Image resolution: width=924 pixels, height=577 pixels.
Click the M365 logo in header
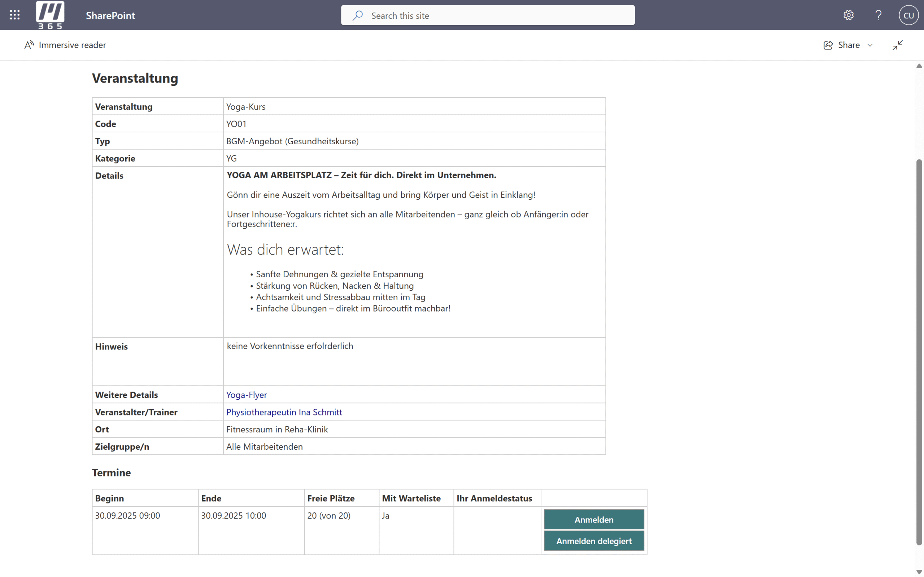50,15
